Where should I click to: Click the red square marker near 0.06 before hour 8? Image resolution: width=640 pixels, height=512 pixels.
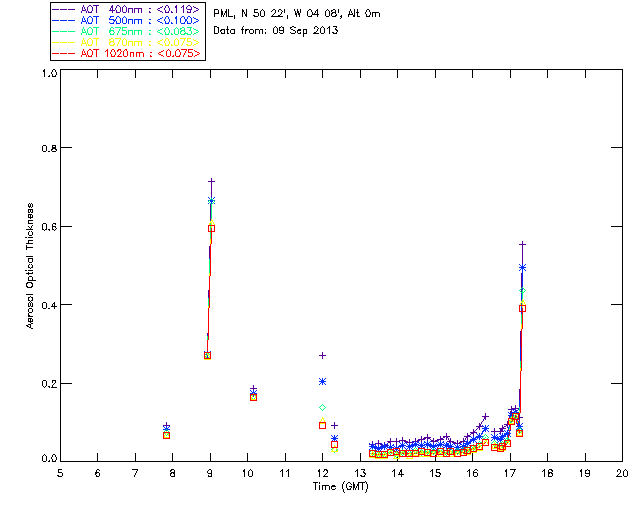pos(167,436)
